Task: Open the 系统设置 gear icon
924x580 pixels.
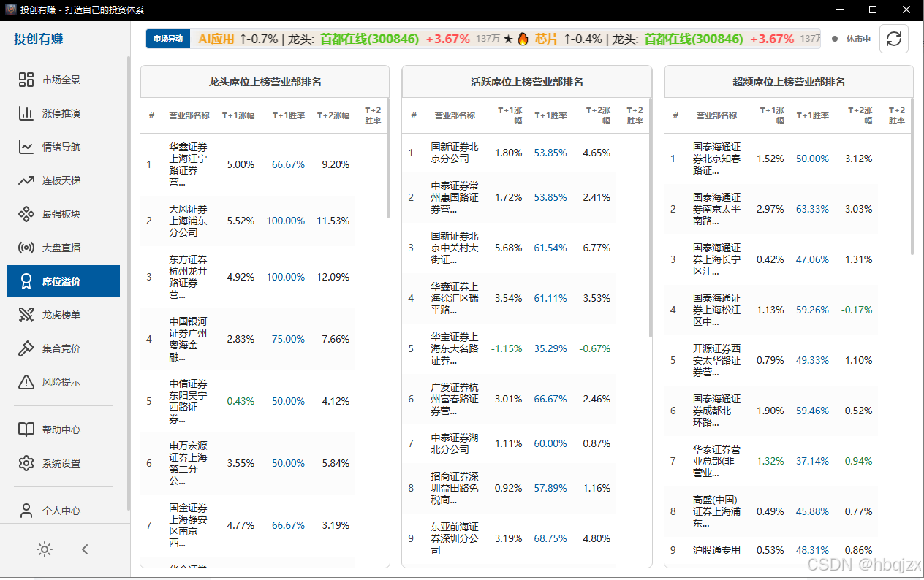Action: [x=26, y=463]
